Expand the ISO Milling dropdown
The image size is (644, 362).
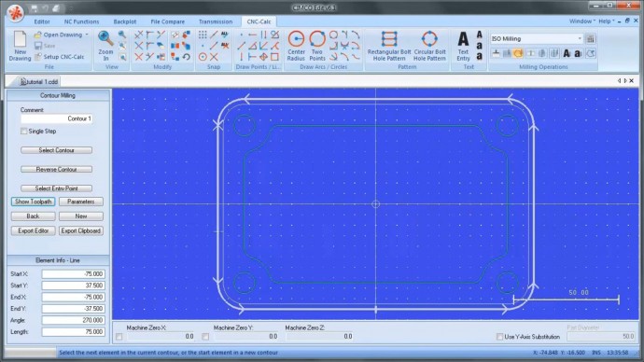[580, 38]
